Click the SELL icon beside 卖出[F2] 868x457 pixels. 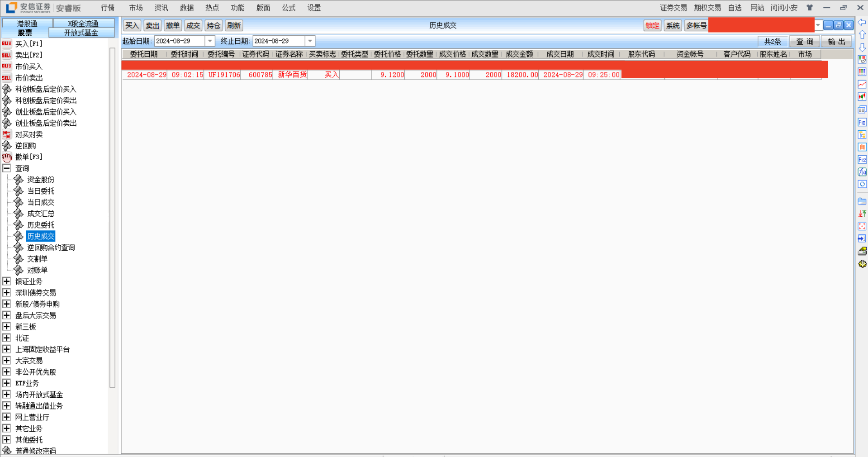6,55
